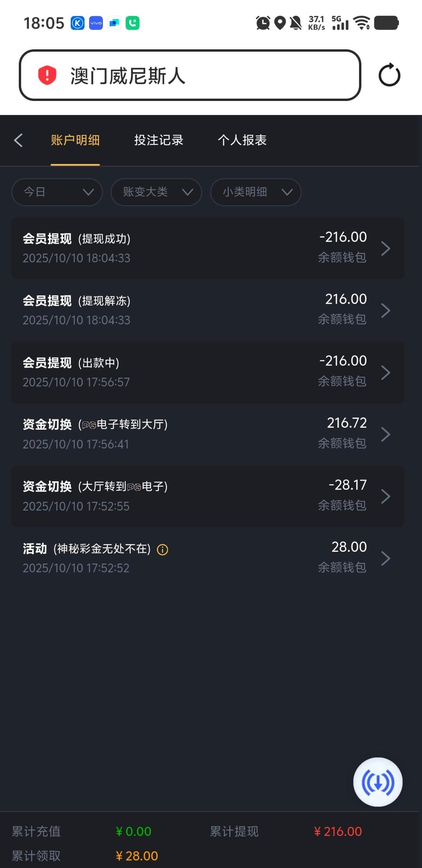Tap the muted bell status icon
The width and height of the screenshot is (422, 868).
pyautogui.click(x=296, y=23)
